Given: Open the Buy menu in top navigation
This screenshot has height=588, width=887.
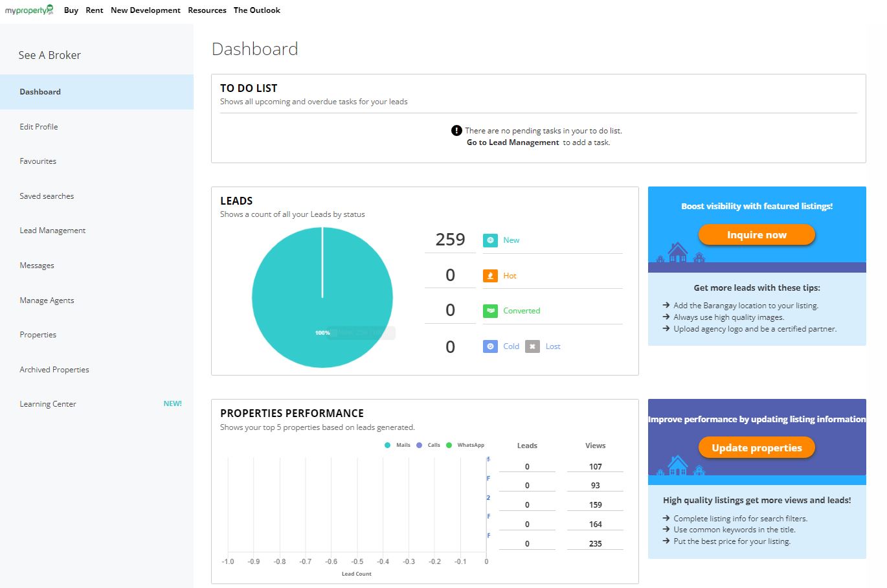Looking at the screenshot, I should 71,10.
